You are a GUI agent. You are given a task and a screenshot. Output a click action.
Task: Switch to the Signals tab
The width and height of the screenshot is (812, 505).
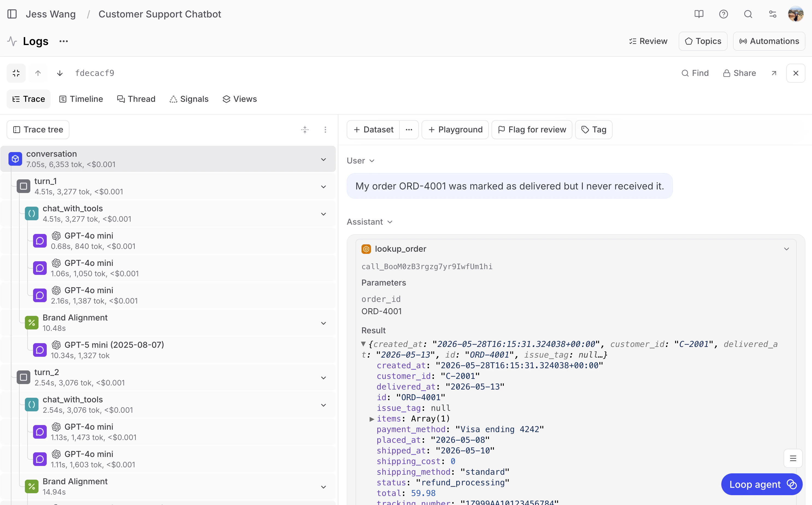189,99
